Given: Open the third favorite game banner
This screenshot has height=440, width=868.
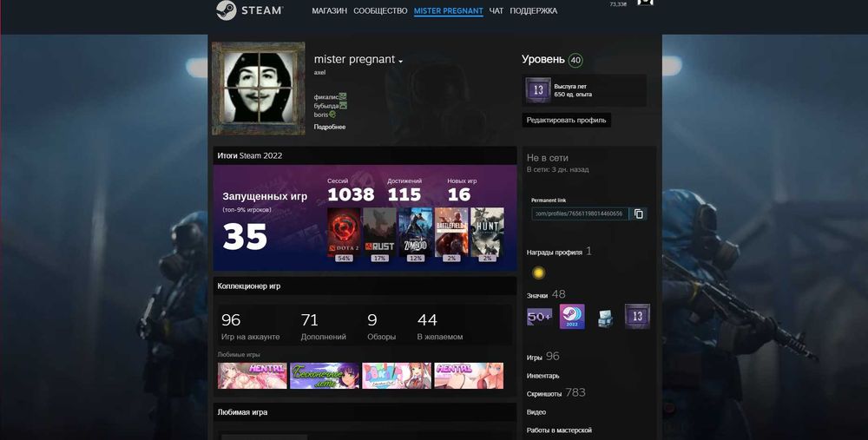Looking at the screenshot, I should click(397, 376).
